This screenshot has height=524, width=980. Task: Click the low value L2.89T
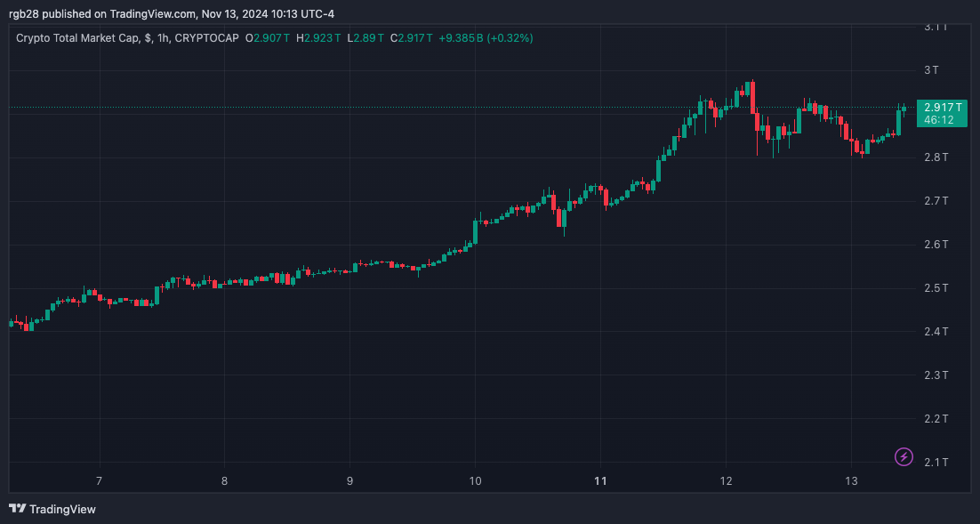coord(365,38)
